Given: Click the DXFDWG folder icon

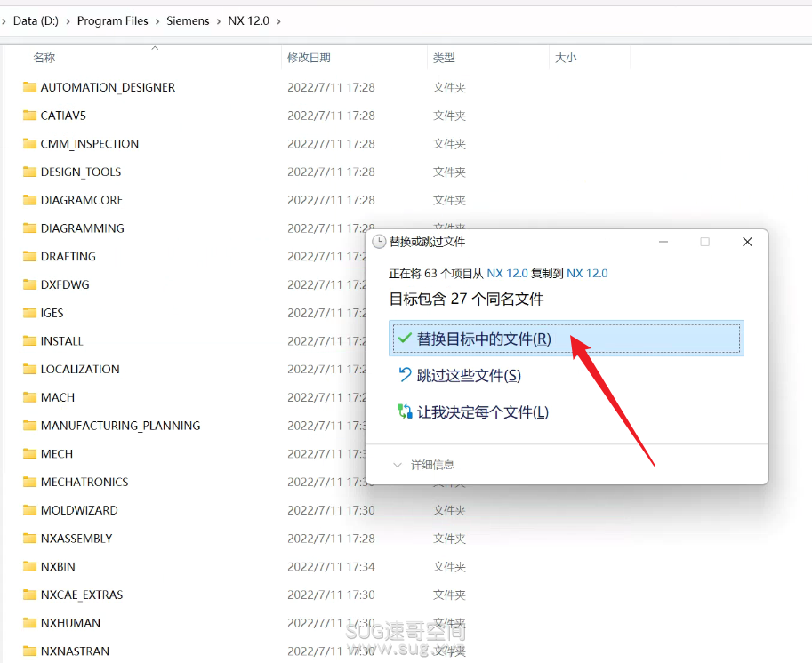Looking at the screenshot, I should 29,284.
